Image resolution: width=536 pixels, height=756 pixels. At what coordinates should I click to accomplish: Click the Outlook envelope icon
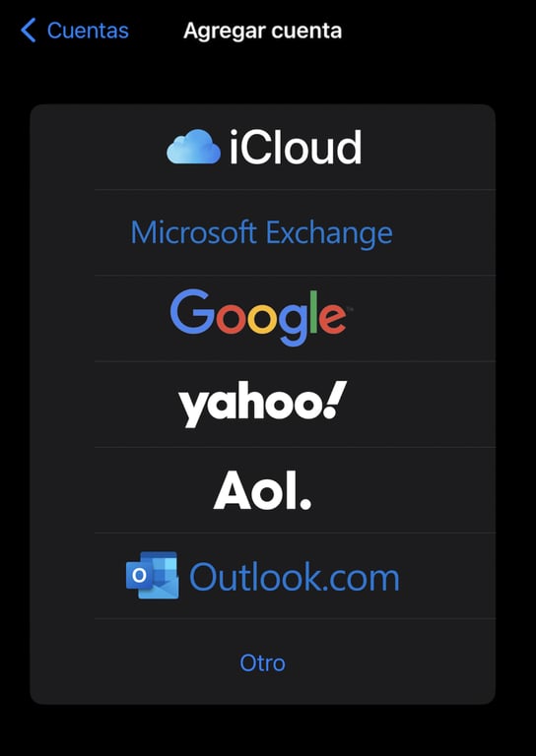[x=153, y=575]
